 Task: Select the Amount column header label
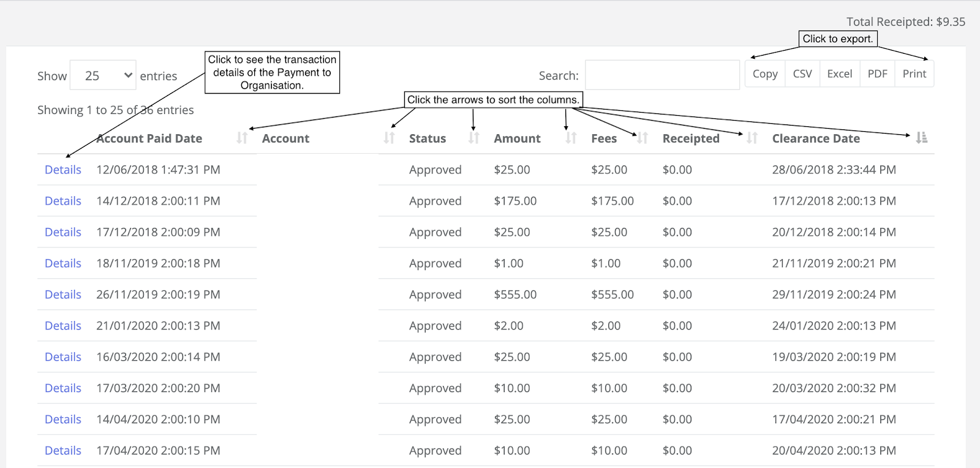(x=518, y=138)
